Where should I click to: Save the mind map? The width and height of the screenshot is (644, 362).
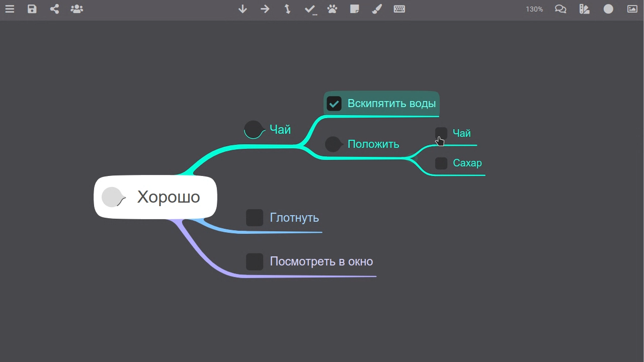[x=32, y=9]
